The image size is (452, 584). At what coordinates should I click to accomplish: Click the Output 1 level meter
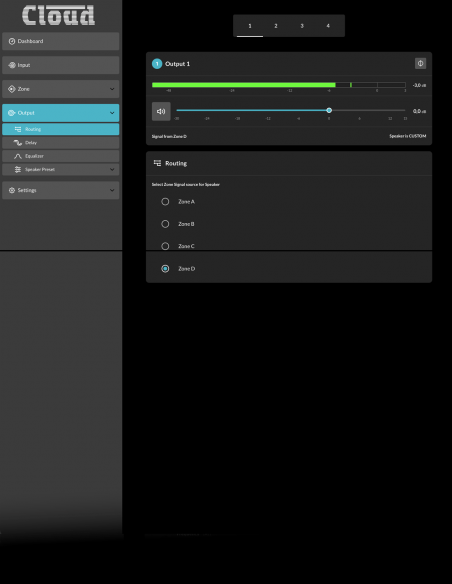point(279,85)
